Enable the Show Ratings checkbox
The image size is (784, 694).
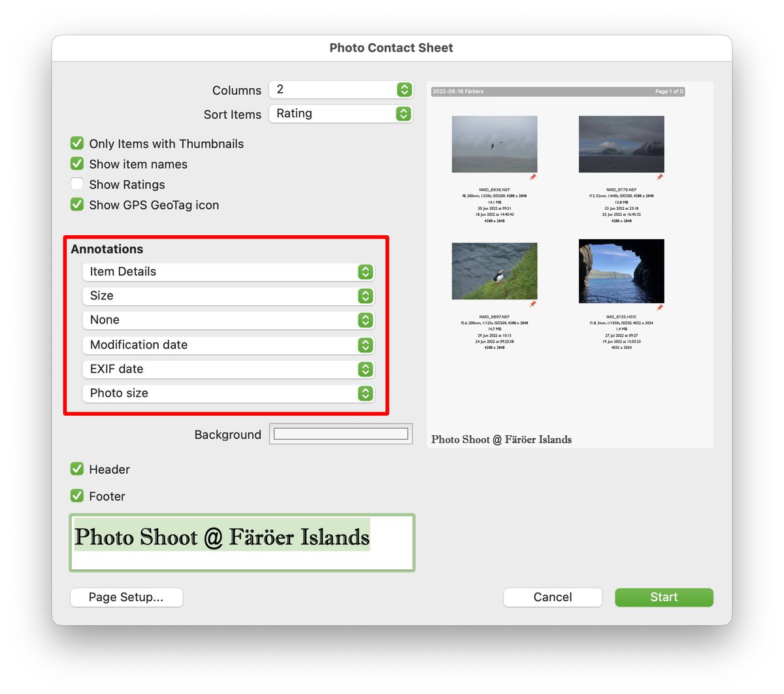click(x=77, y=184)
